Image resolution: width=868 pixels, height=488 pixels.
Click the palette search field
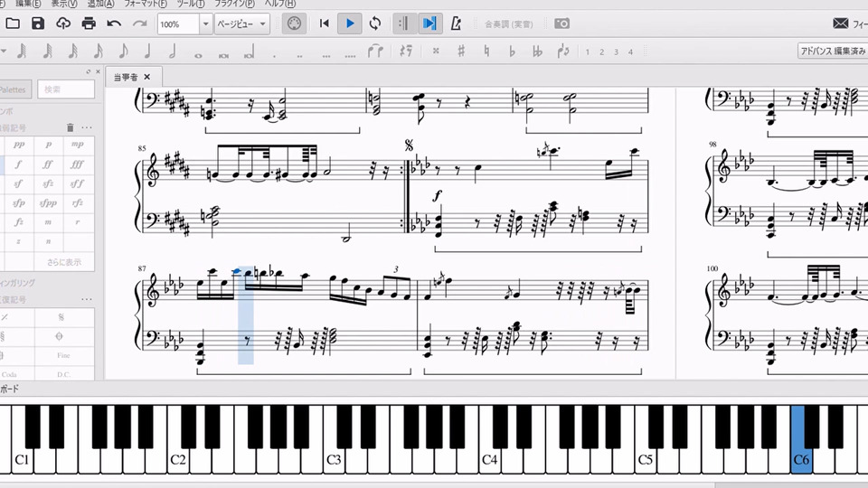[66, 89]
